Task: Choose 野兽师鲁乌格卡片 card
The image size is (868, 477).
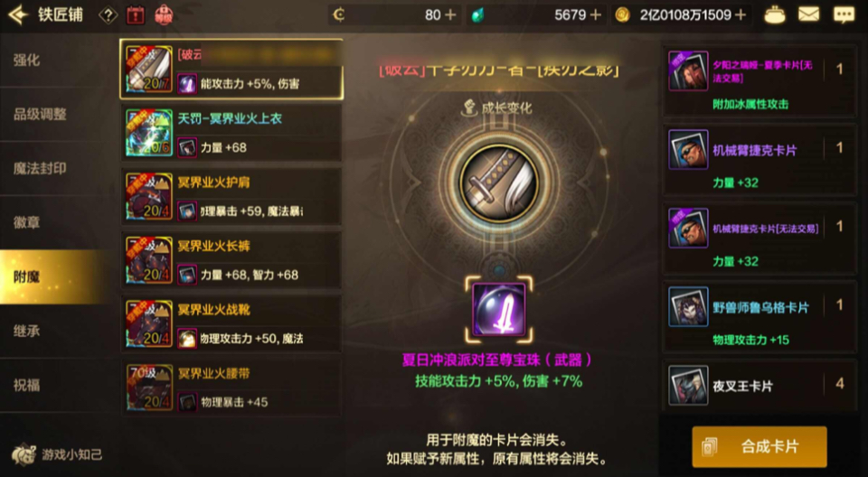Action: coord(759,315)
